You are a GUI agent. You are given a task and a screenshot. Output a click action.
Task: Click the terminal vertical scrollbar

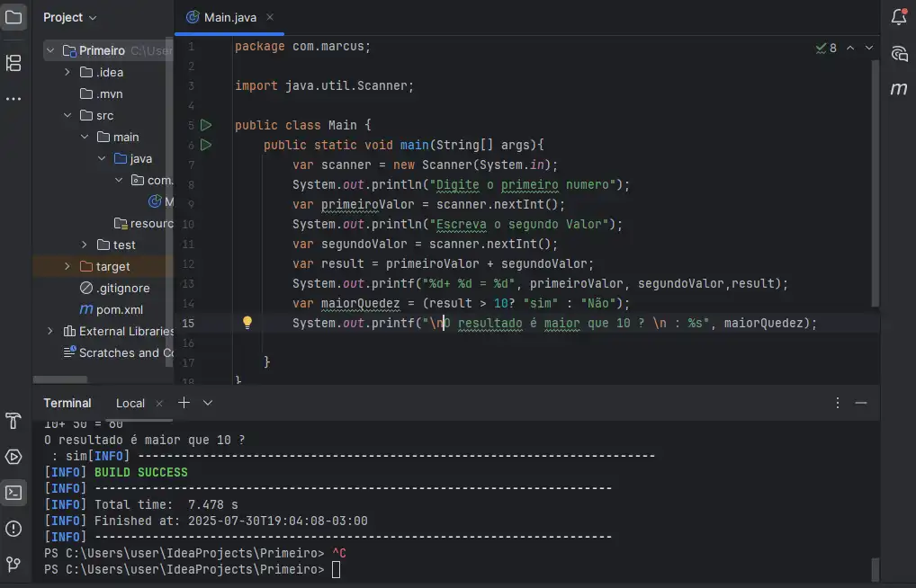pos(876,570)
